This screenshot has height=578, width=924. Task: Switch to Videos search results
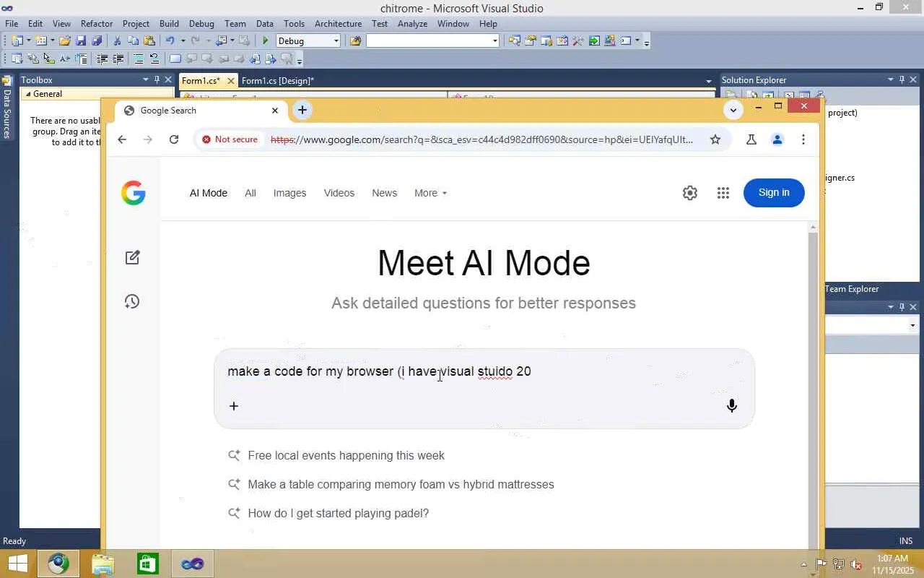339,193
